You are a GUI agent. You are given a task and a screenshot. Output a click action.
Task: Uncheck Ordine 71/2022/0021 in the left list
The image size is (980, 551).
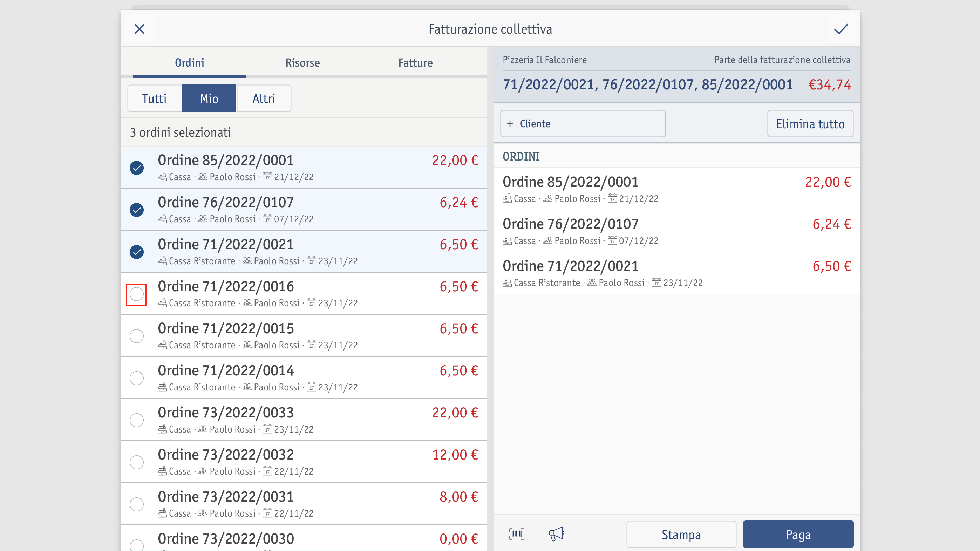tap(137, 252)
